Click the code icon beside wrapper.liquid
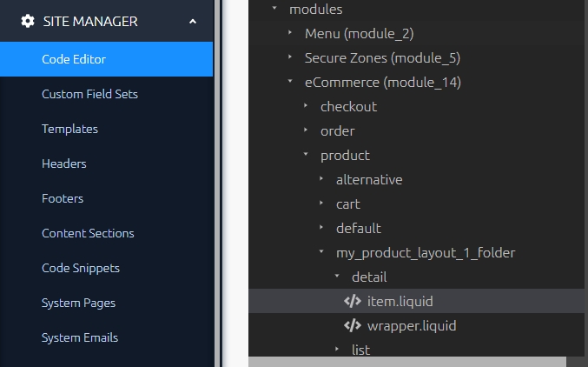 tap(352, 326)
